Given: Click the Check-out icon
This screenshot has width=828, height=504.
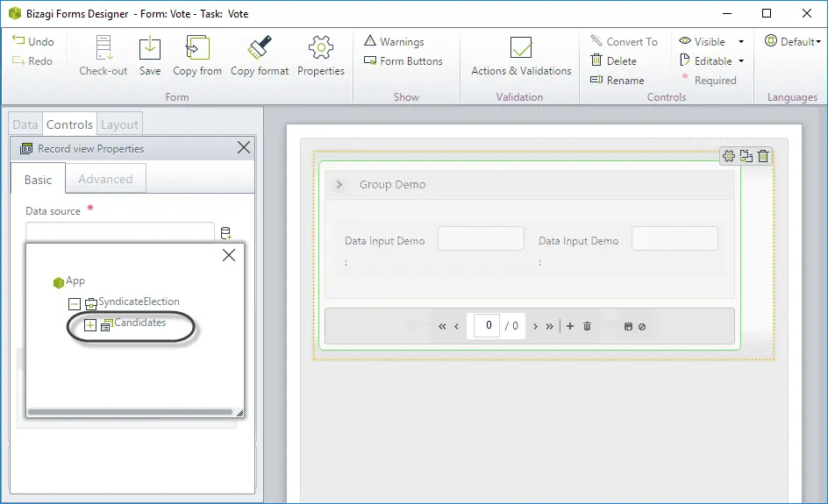Looking at the screenshot, I should point(103,47).
